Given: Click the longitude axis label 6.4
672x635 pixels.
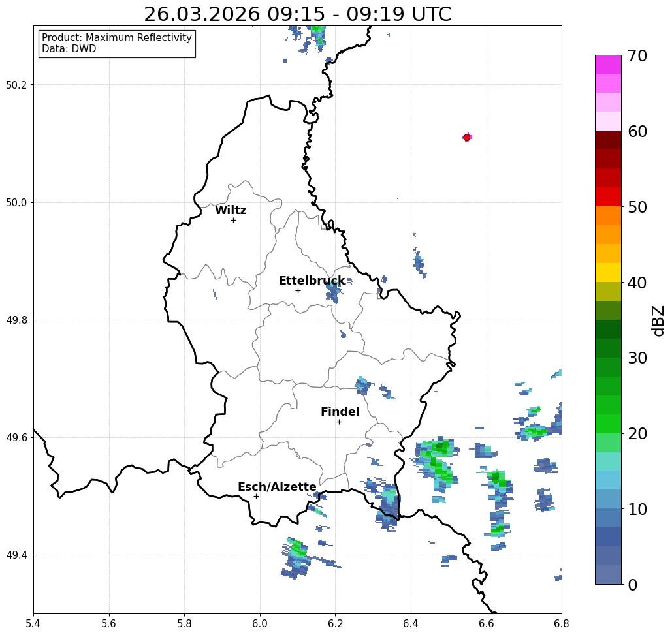Looking at the screenshot, I should click(x=411, y=623).
